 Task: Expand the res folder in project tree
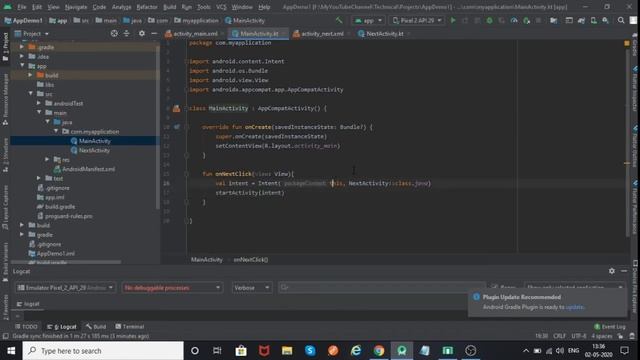click(x=47, y=159)
